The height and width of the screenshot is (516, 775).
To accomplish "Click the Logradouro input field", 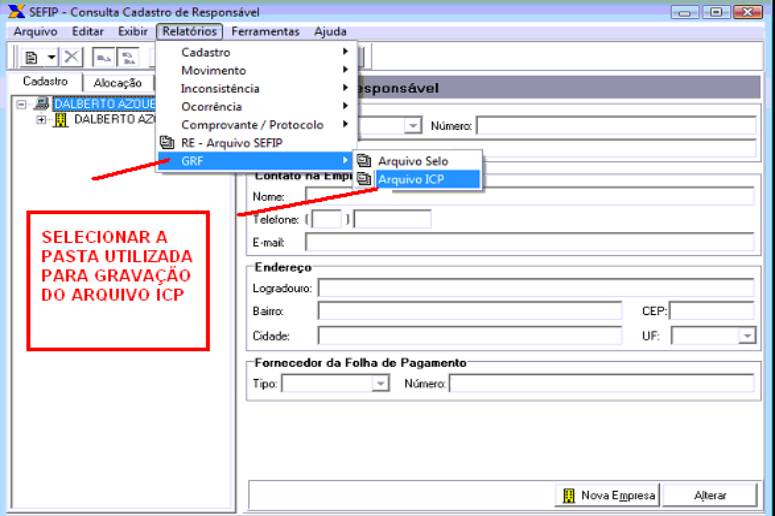I will coord(536,288).
